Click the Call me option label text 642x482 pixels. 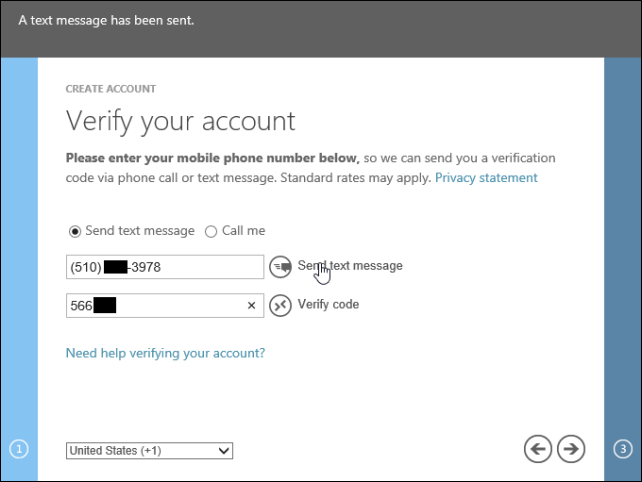tap(243, 231)
